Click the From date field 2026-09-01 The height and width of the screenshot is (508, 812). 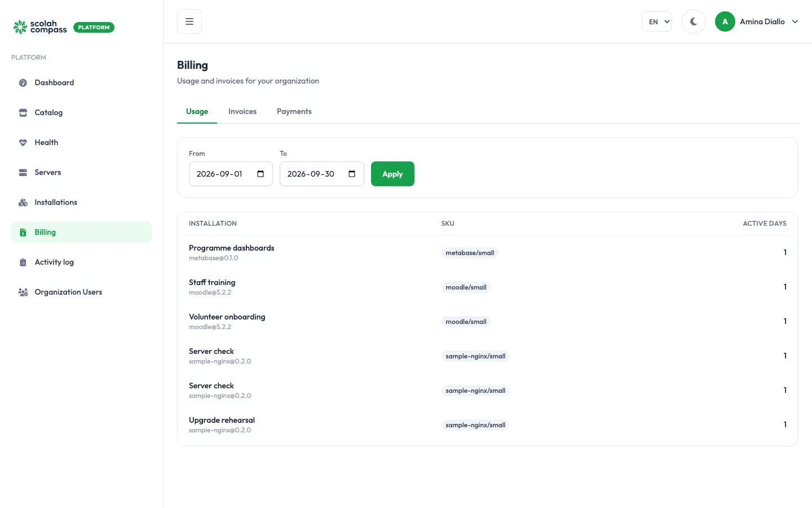pos(231,174)
